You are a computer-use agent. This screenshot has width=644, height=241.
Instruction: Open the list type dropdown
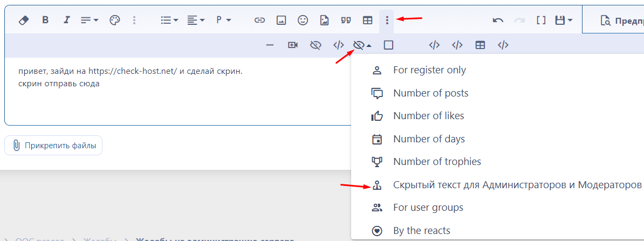pyautogui.click(x=169, y=20)
